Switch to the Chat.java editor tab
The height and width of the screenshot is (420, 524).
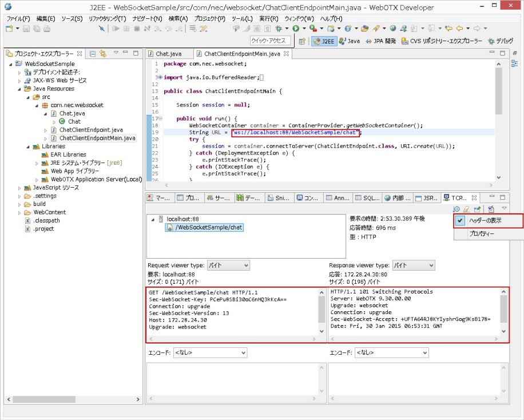point(167,54)
